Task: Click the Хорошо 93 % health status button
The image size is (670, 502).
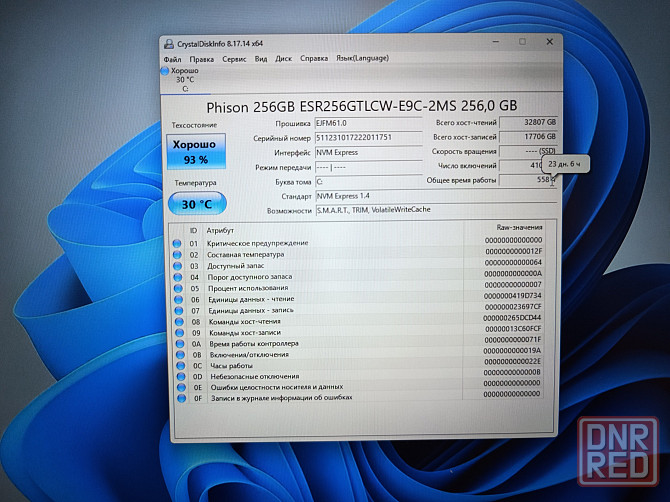Action: (x=196, y=152)
